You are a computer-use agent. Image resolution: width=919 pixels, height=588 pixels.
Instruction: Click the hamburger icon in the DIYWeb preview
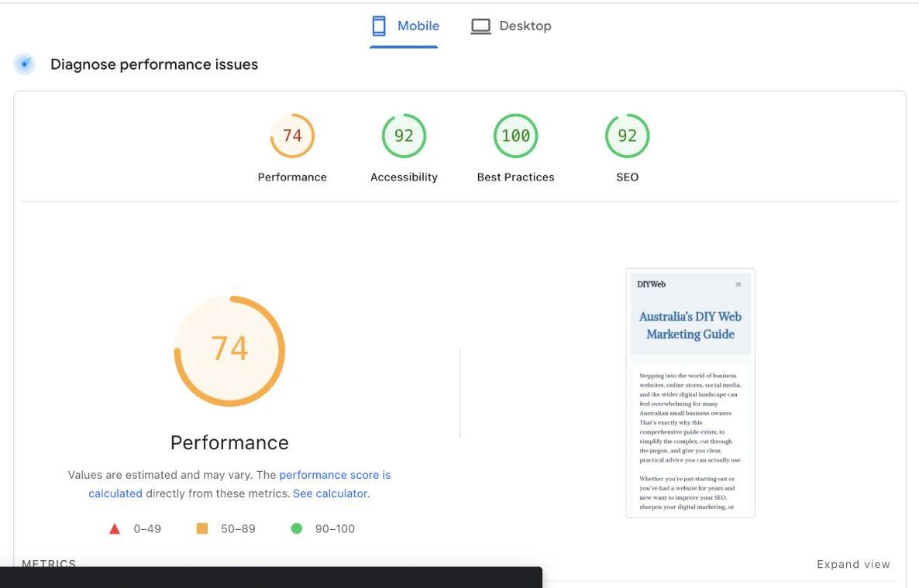tap(738, 284)
